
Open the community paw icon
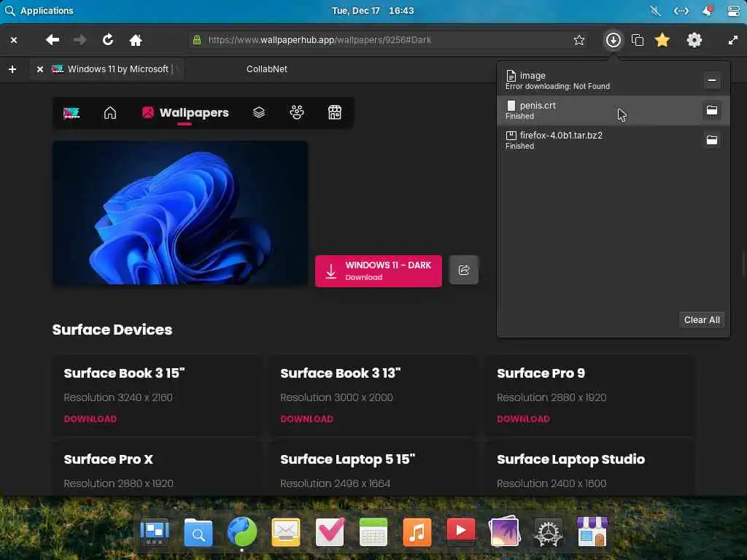pos(297,112)
